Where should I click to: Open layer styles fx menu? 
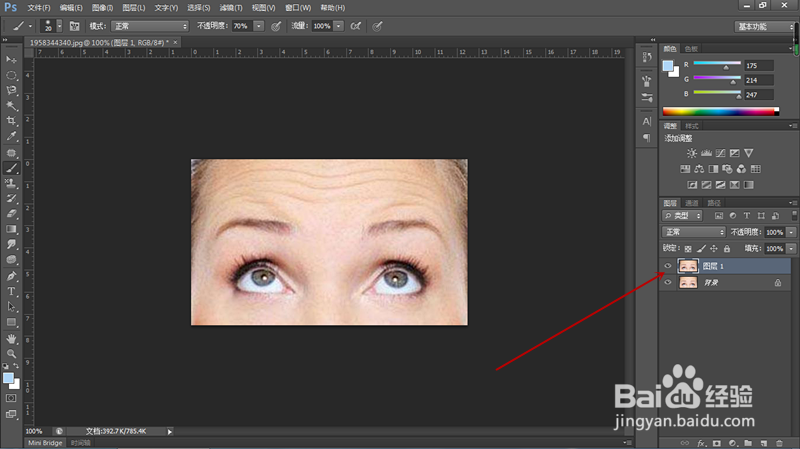click(701, 443)
